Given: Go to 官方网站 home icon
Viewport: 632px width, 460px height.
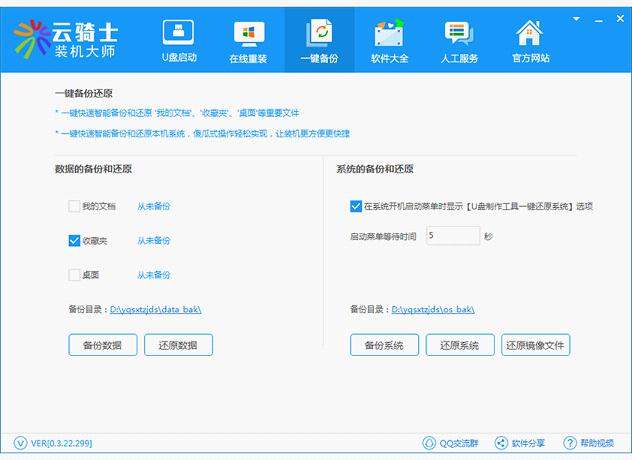Looking at the screenshot, I should [x=528, y=40].
